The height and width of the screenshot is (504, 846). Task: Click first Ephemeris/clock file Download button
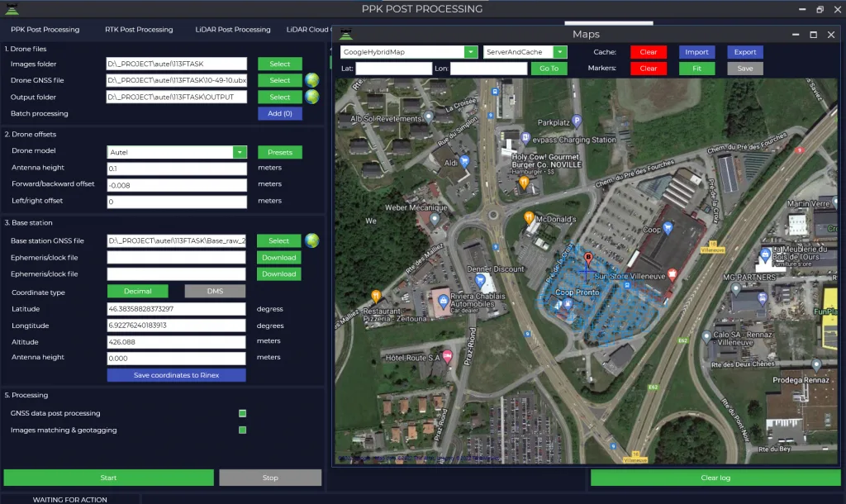(x=278, y=258)
